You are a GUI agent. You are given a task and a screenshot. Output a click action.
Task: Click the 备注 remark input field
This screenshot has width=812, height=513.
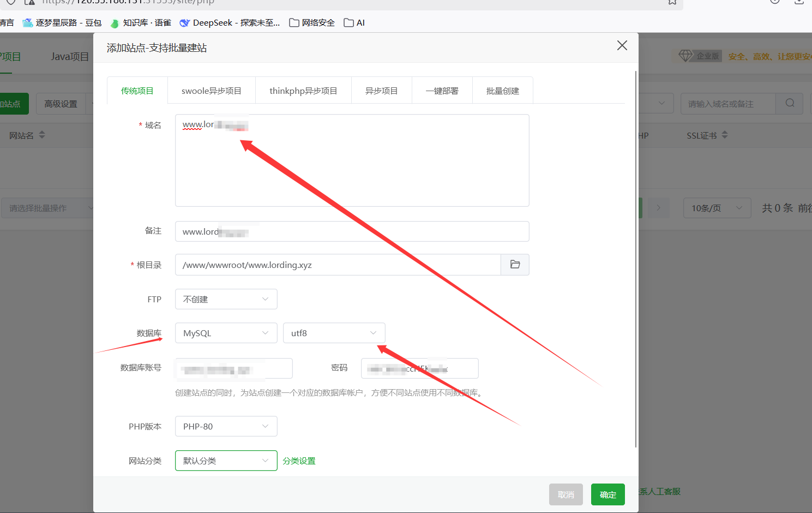pos(352,231)
